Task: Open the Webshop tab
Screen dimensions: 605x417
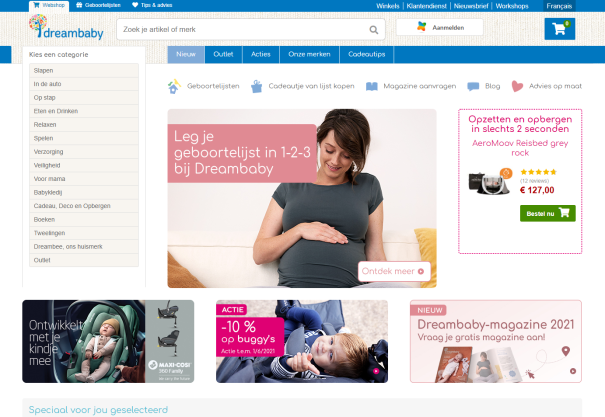Action: point(49,6)
